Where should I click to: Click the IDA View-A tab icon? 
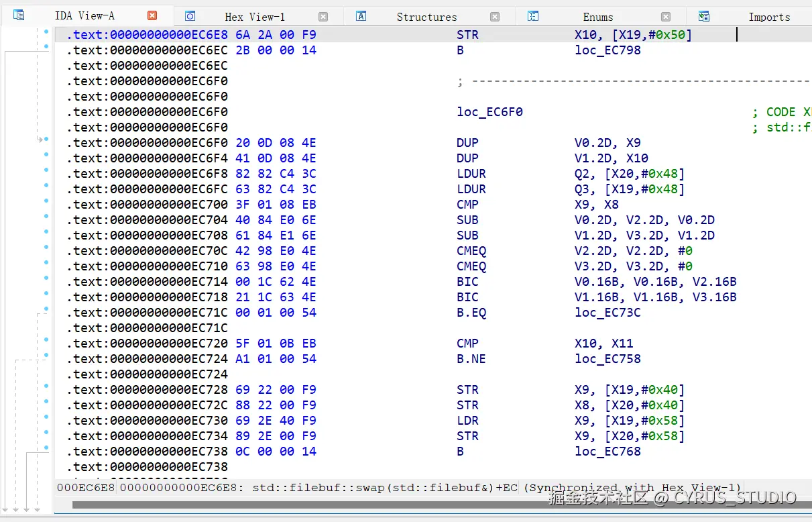[x=19, y=15]
